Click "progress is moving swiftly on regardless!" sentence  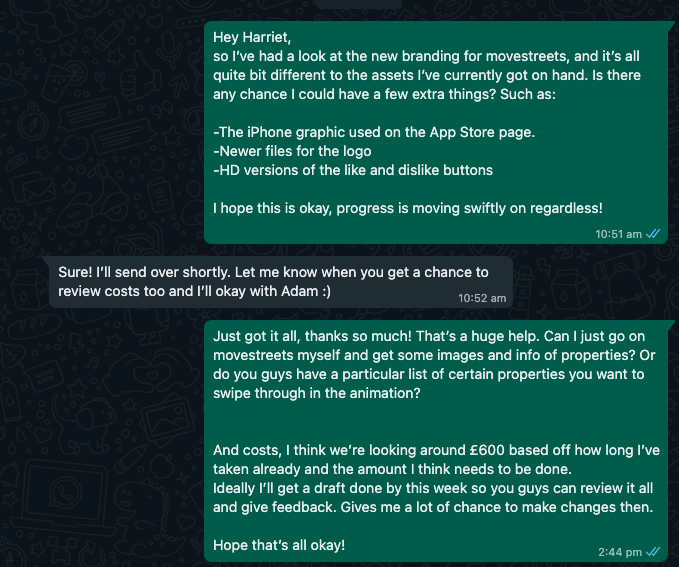coord(469,208)
